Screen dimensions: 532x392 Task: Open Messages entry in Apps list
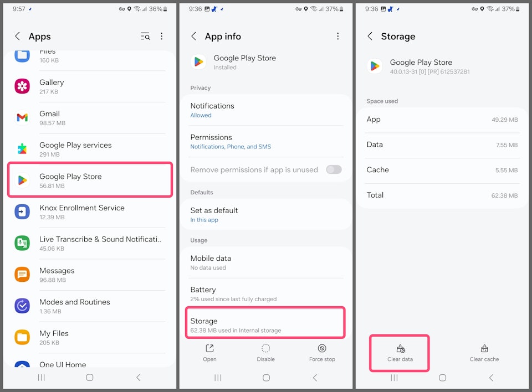90,275
